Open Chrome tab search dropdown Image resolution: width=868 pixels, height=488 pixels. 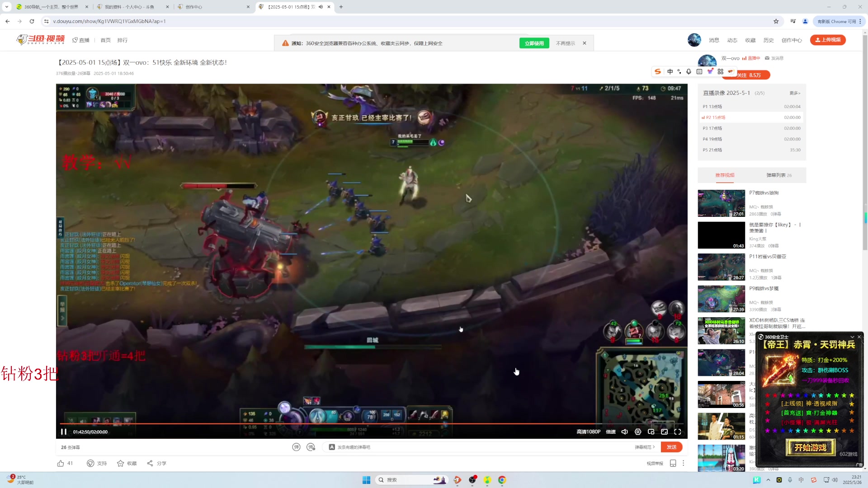(x=6, y=7)
